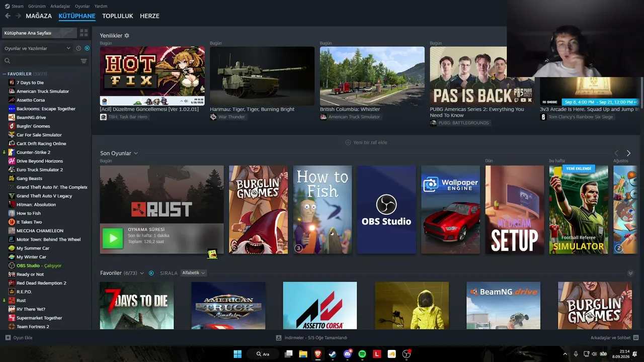Open the Favoriler shelf dropdown
The width and height of the screenshot is (644, 362).
click(x=142, y=273)
